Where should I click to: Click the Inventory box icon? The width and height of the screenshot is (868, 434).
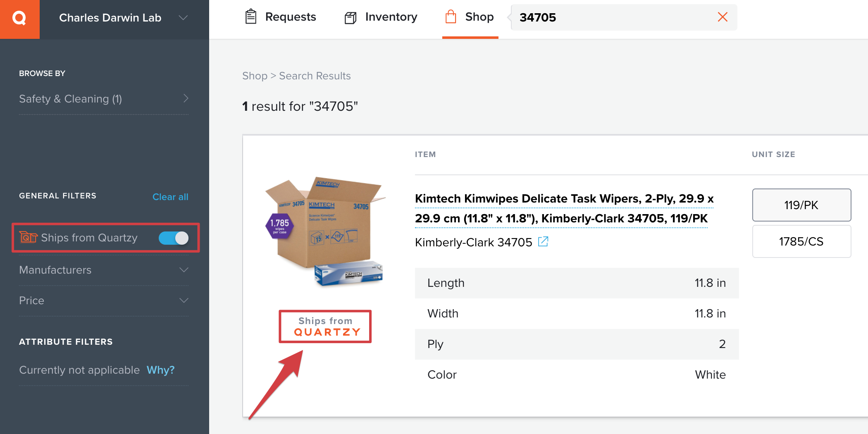pos(351,18)
